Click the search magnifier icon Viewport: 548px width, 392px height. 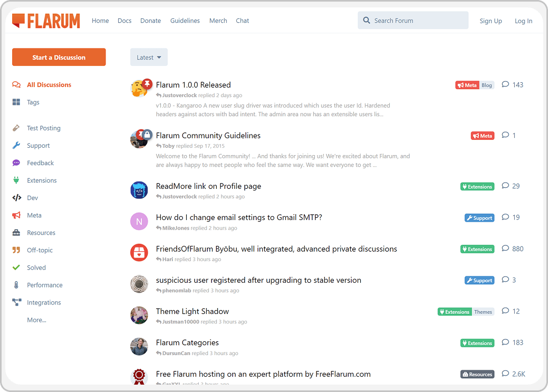pyautogui.click(x=366, y=20)
